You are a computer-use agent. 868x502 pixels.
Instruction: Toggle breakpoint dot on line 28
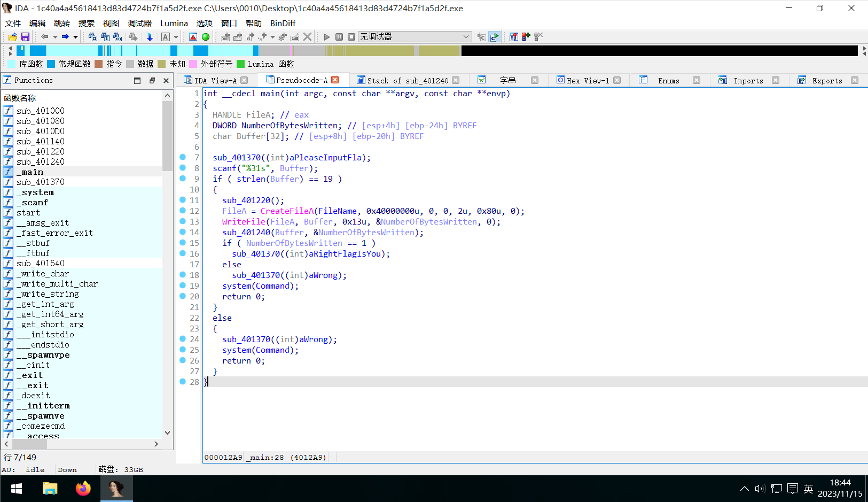(183, 382)
